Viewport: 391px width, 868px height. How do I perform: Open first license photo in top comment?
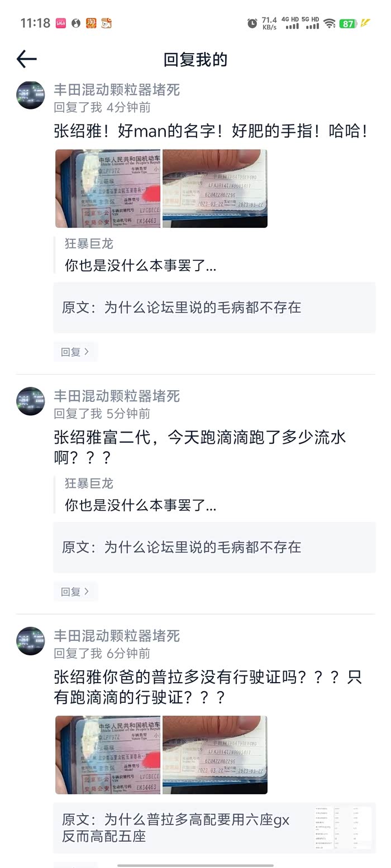pyautogui.click(x=108, y=189)
